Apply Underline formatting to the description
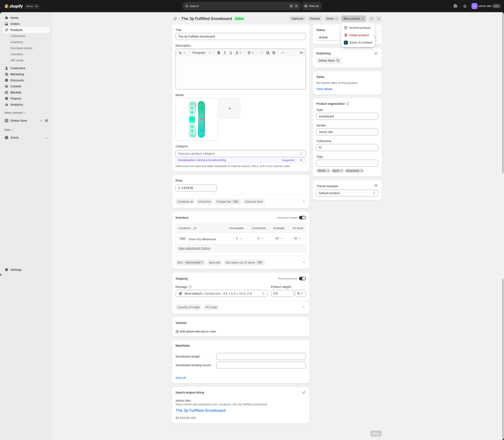Viewport: 504px width, 440px height. (231, 52)
